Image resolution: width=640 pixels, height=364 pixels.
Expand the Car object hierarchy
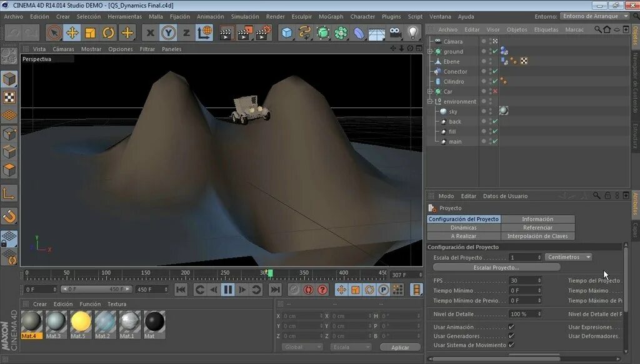(430, 91)
